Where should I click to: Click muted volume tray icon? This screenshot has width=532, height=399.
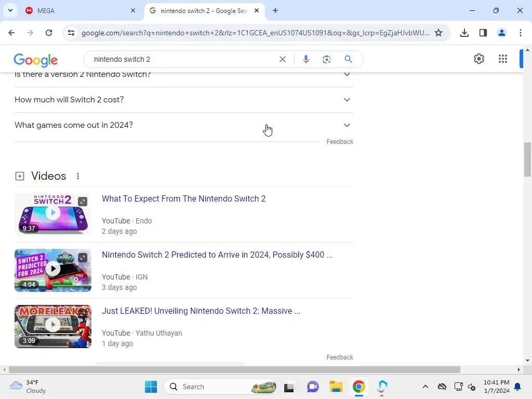[472, 387]
